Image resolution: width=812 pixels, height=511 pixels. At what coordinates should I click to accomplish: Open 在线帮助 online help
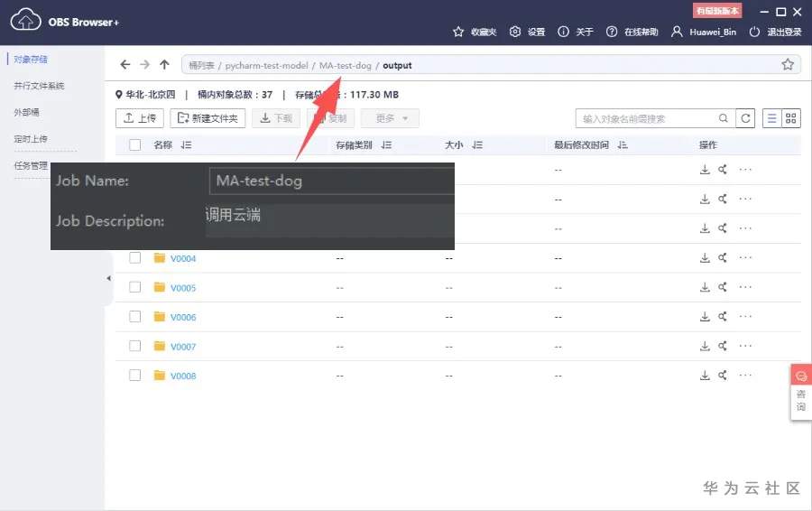click(632, 33)
